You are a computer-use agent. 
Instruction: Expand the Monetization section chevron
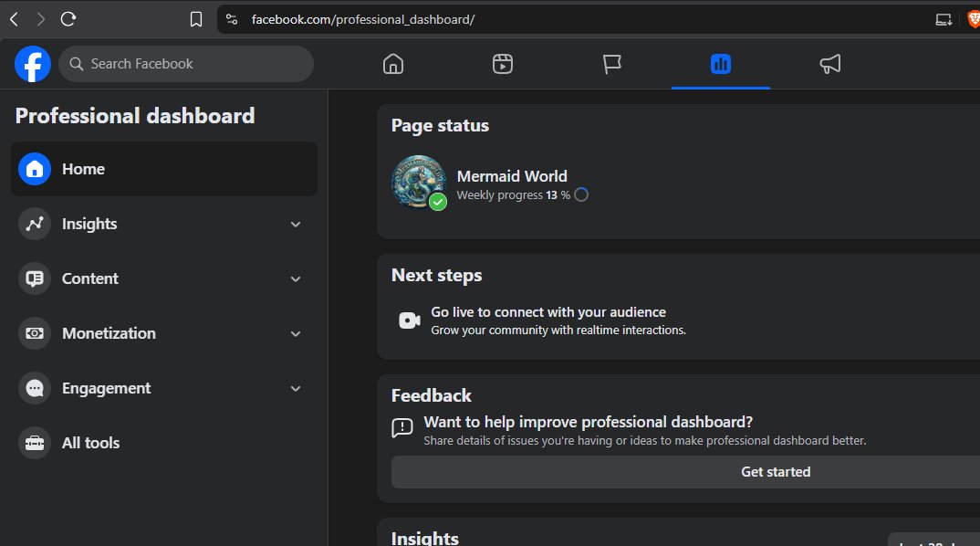click(296, 333)
